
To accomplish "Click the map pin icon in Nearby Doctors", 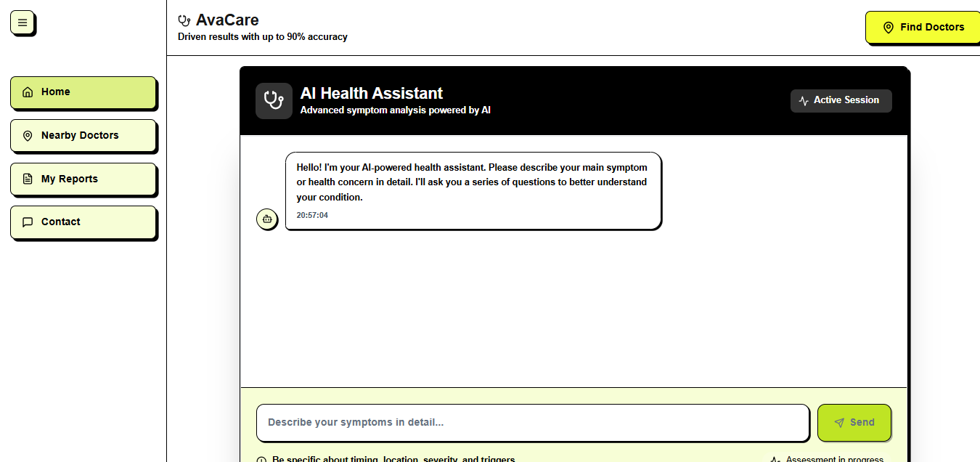I will tap(28, 136).
